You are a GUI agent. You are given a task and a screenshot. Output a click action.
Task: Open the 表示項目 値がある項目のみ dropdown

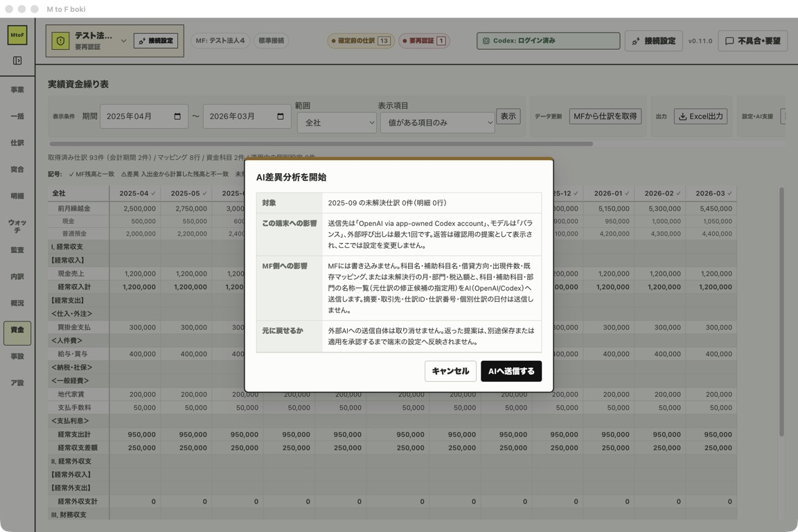438,123
